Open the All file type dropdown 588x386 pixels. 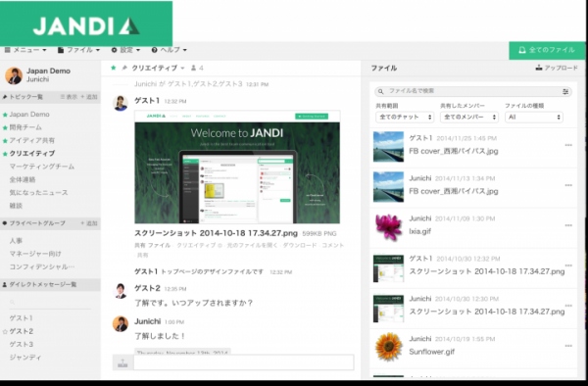pyautogui.click(x=534, y=117)
